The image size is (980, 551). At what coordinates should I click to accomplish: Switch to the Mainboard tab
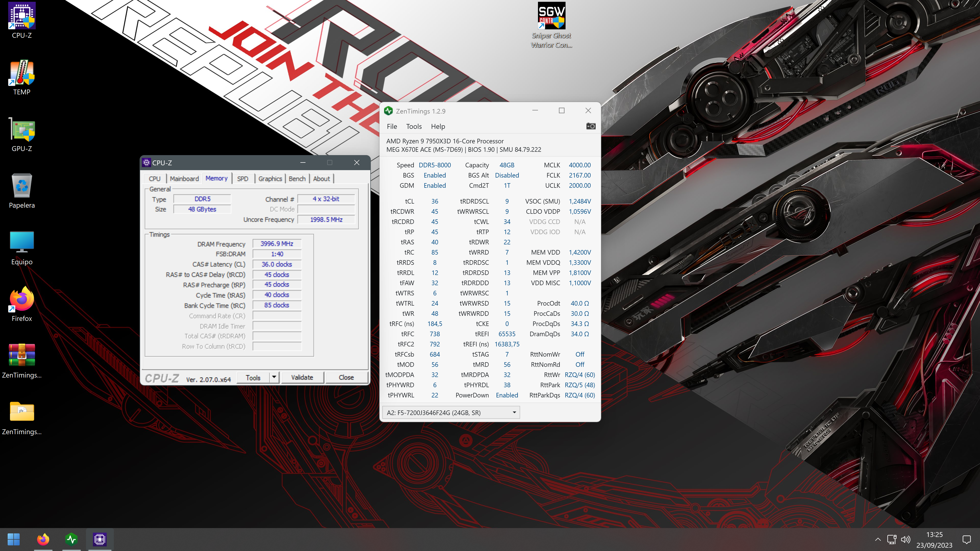pos(184,179)
